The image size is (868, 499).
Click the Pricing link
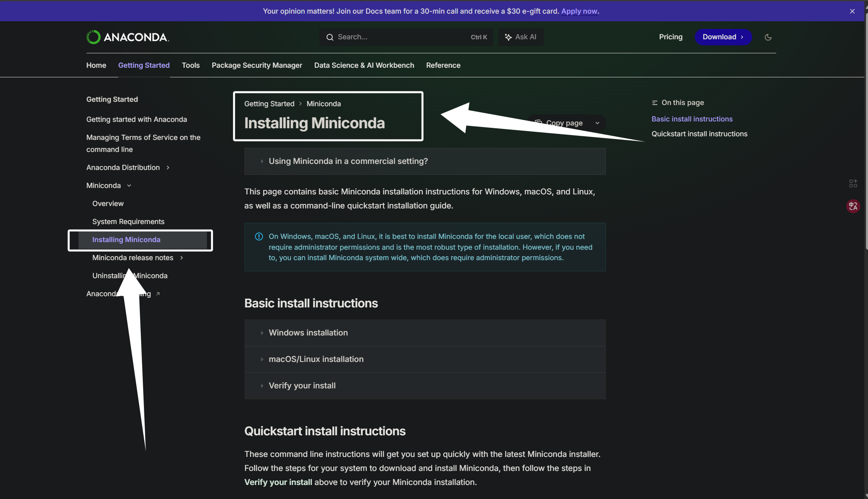coord(670,37)
